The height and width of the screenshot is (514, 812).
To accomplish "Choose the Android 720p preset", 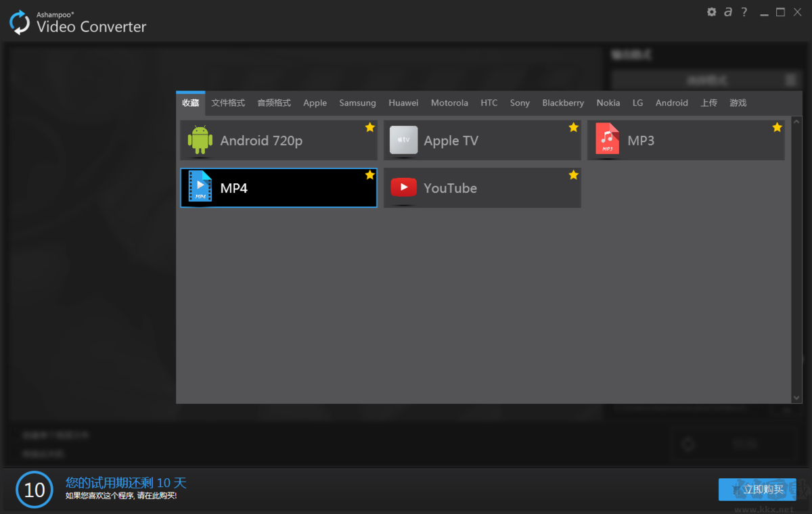I will [x=279, y=140].
